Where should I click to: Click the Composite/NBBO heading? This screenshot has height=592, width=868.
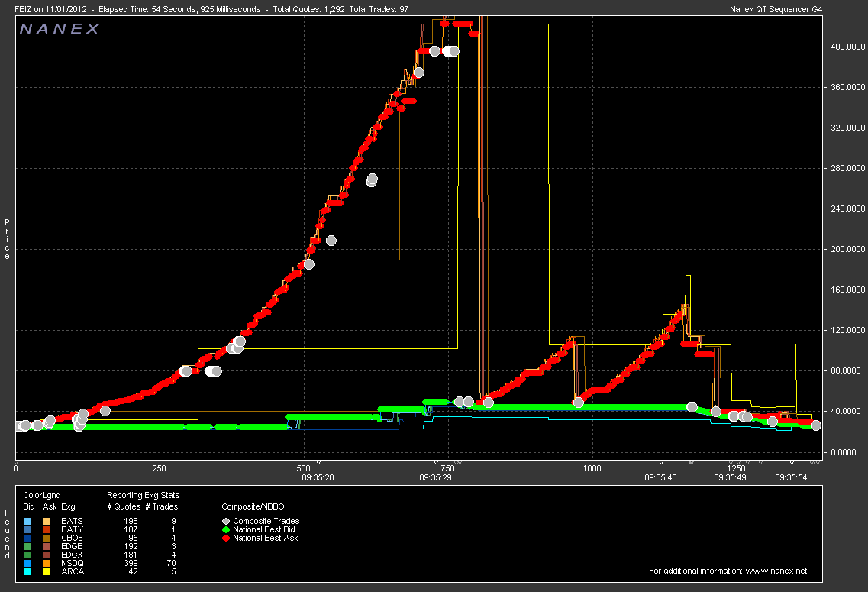(x=253, y=506)
